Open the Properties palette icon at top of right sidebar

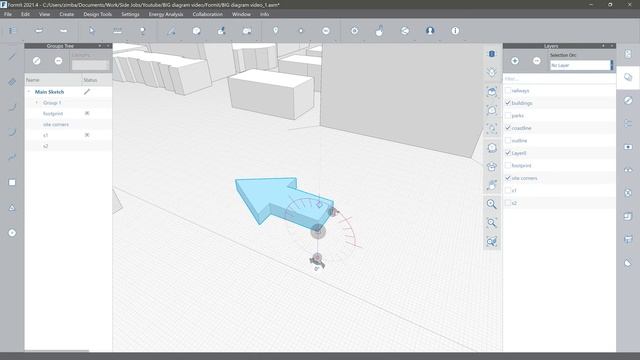pos(628,54)
